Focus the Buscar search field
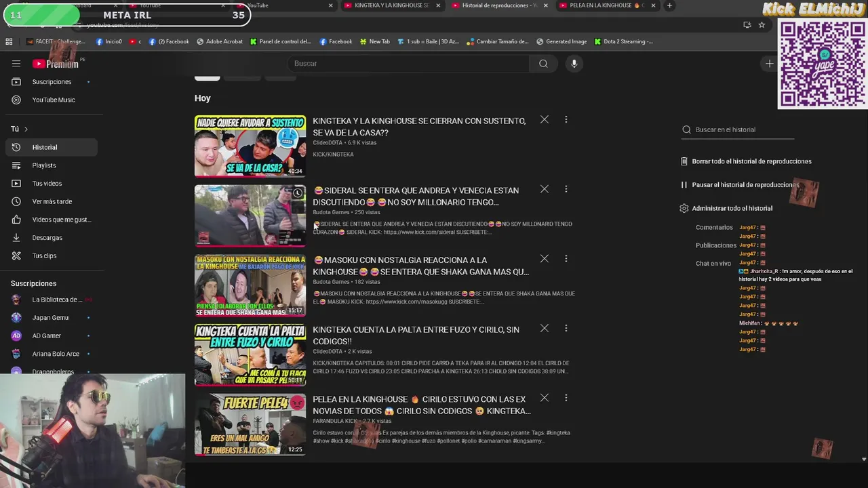The height and width of the screenshot is (488, 868). pos(409,64)
